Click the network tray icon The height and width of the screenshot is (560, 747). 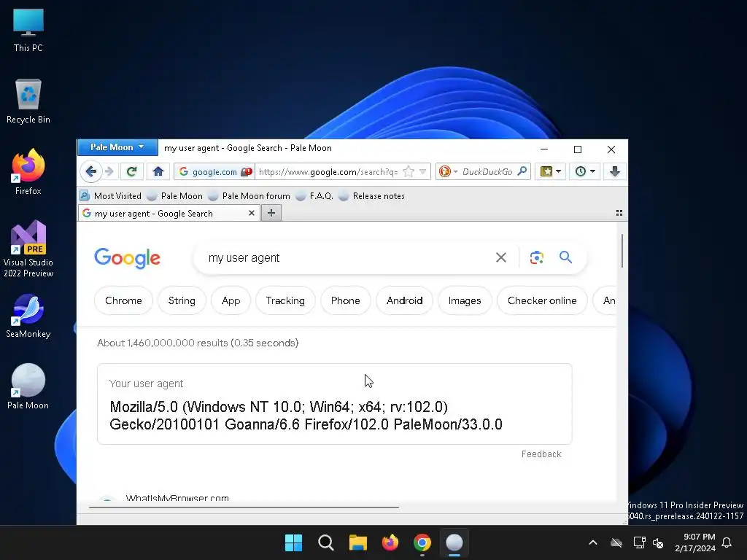tap(639, 542)
